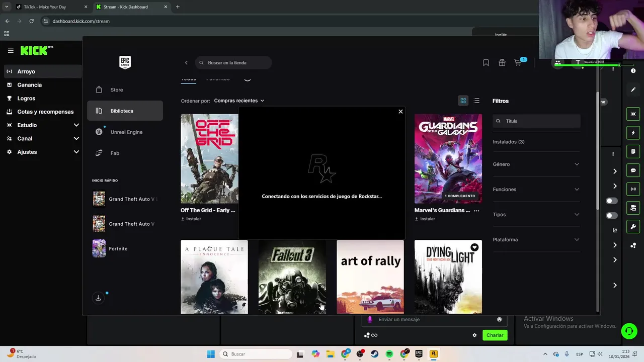Open options dots for Marvel's Guardians

[x=476, y=211]
